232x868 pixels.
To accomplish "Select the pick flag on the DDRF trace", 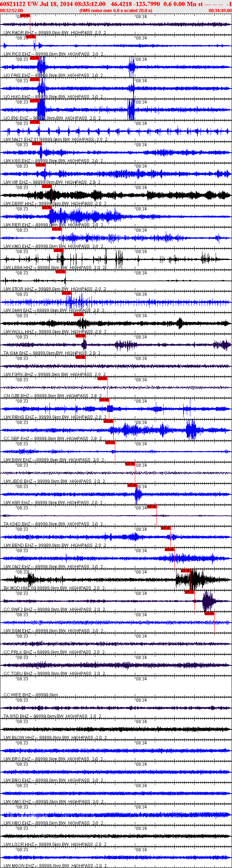I will (47, 186).
